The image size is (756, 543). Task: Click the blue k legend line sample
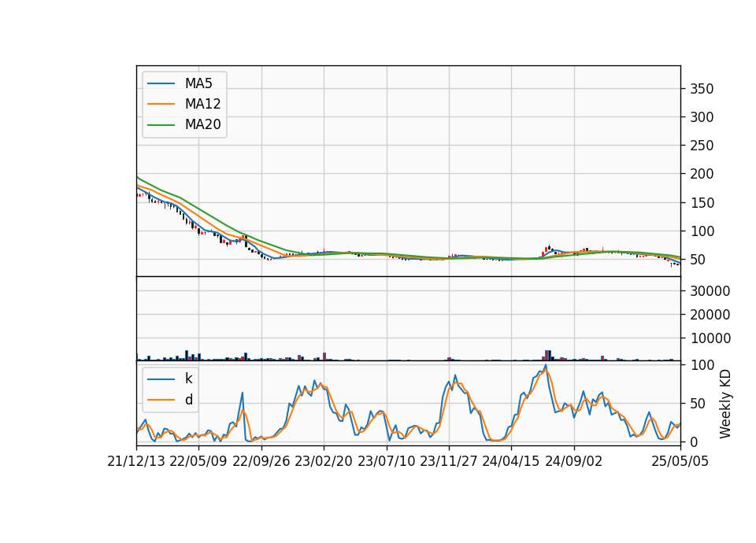(x=161, y=379)
